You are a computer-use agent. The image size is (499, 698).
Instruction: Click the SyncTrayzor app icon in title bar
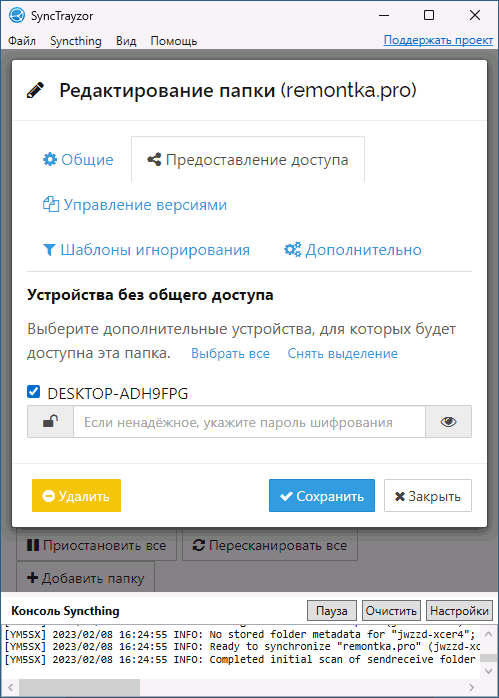coord(17,16)
